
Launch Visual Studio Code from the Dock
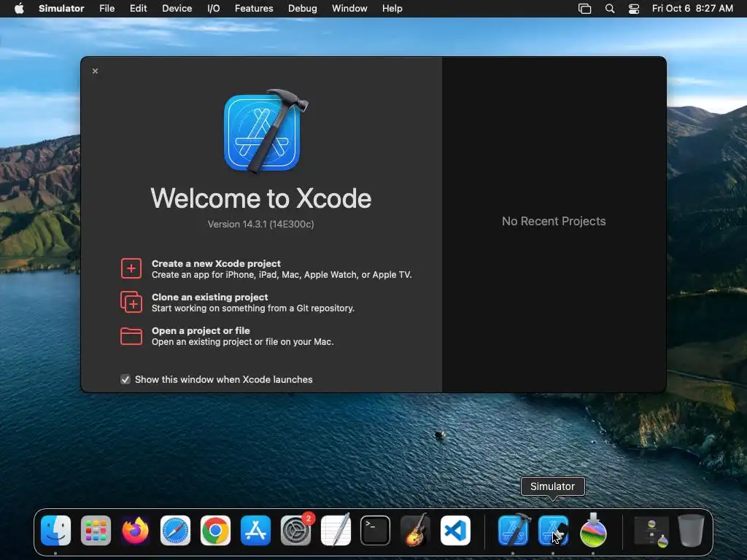455,531
